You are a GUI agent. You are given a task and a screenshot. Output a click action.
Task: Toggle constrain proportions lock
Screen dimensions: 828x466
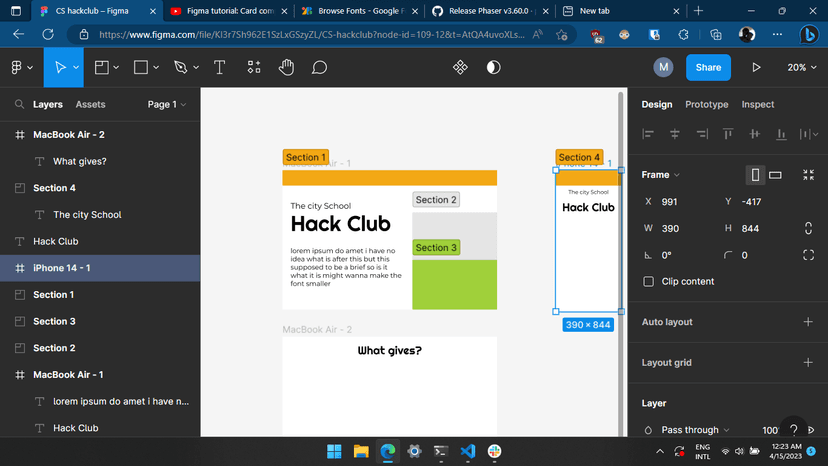coord(808,228)
